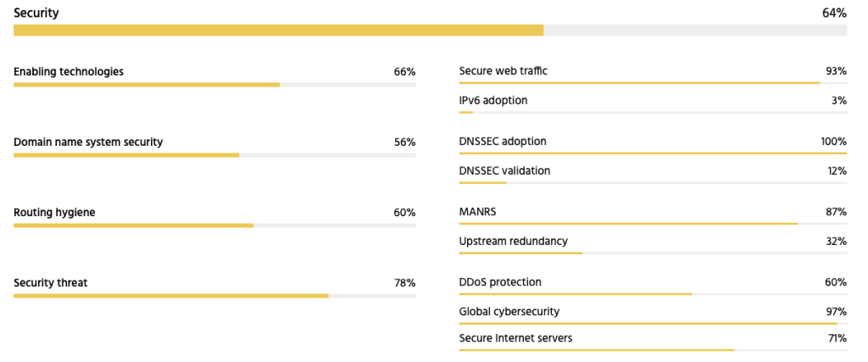Click the Global cybersecurity label
This screenshot has width=868, height=362.
click(509, 312)
